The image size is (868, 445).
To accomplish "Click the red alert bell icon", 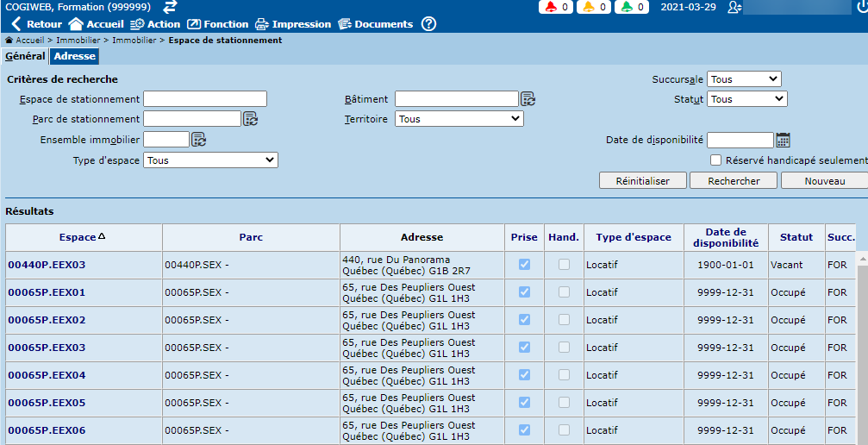I will click(551, 7).
